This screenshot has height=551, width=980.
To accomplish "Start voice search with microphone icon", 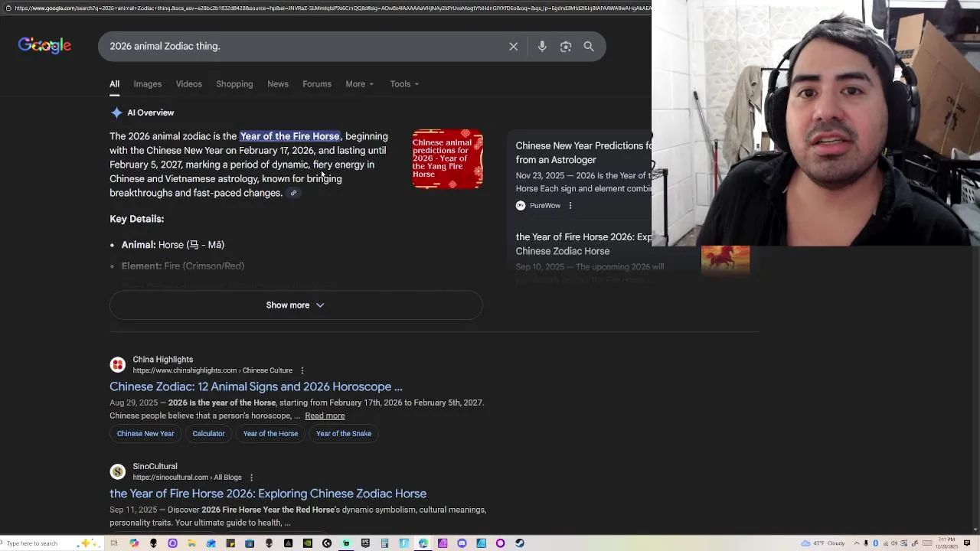I will 542,47.
